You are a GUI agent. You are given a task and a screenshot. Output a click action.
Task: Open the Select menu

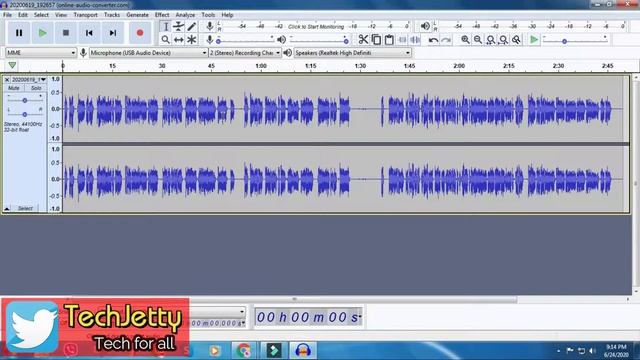pyautogui.click(x=41, y=15)
